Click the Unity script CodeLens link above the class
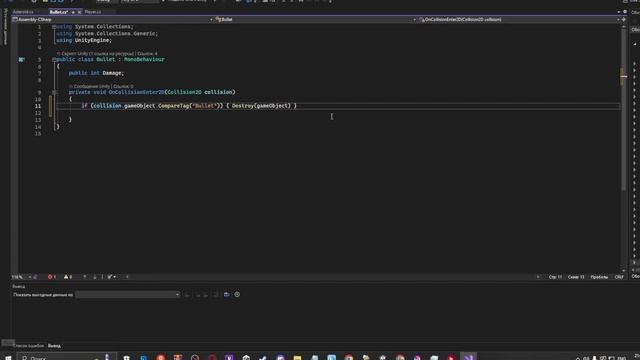 (x=98, y=53)
